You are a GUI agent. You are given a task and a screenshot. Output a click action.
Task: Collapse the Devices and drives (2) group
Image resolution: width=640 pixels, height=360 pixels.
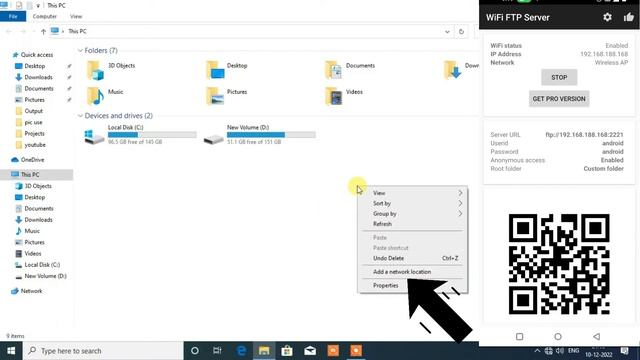click(80, 116)
